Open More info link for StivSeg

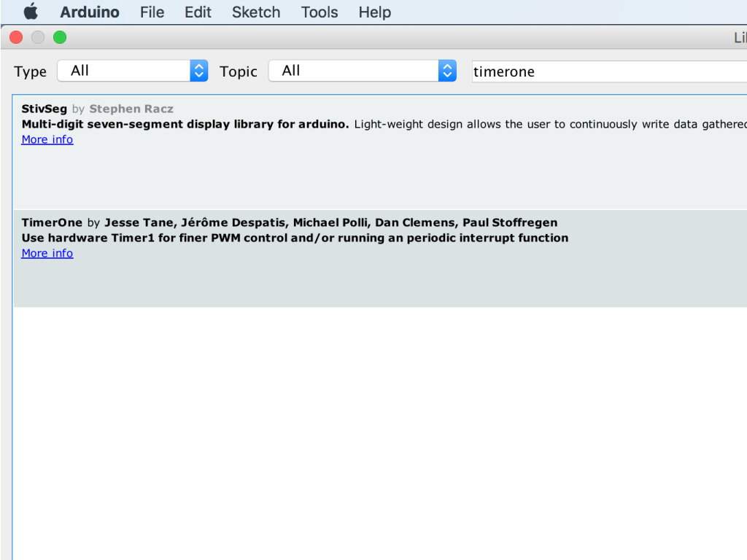click(x=47, y=139)
